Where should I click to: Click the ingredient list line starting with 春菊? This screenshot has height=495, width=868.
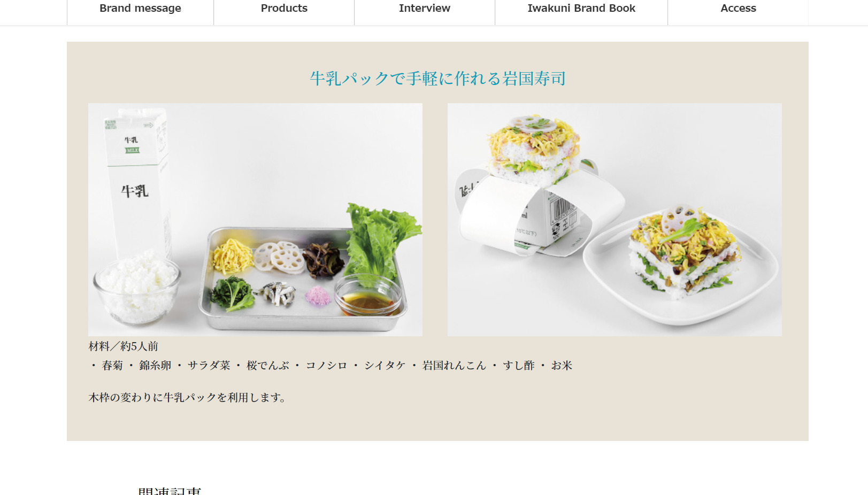(331, 366)
